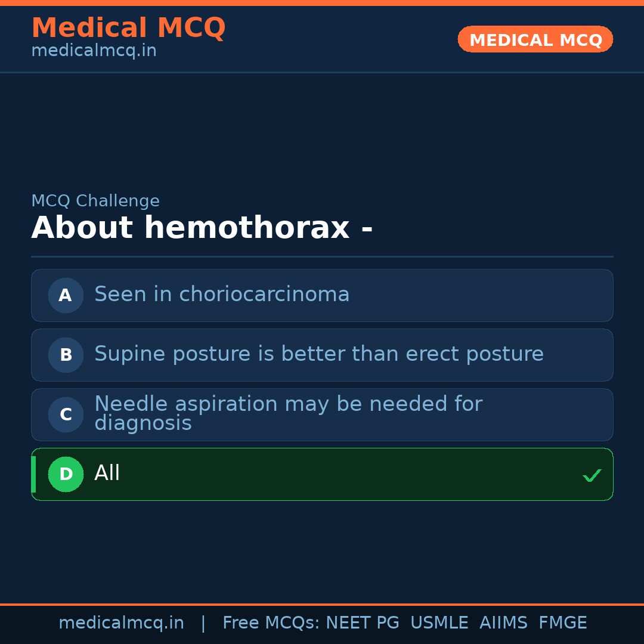Click 'Free MCQs:' footer text
This screenshot has width=644, height=644.
point(271,623)
